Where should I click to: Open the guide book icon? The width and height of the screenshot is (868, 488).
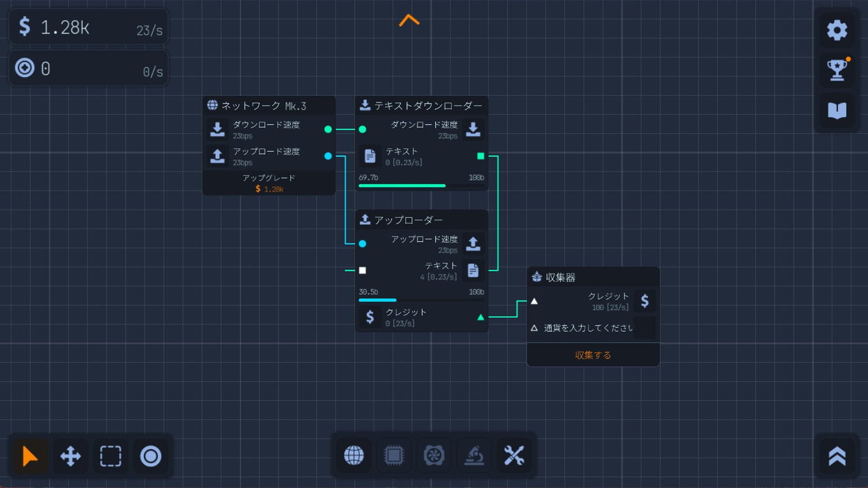click(837, 111)
